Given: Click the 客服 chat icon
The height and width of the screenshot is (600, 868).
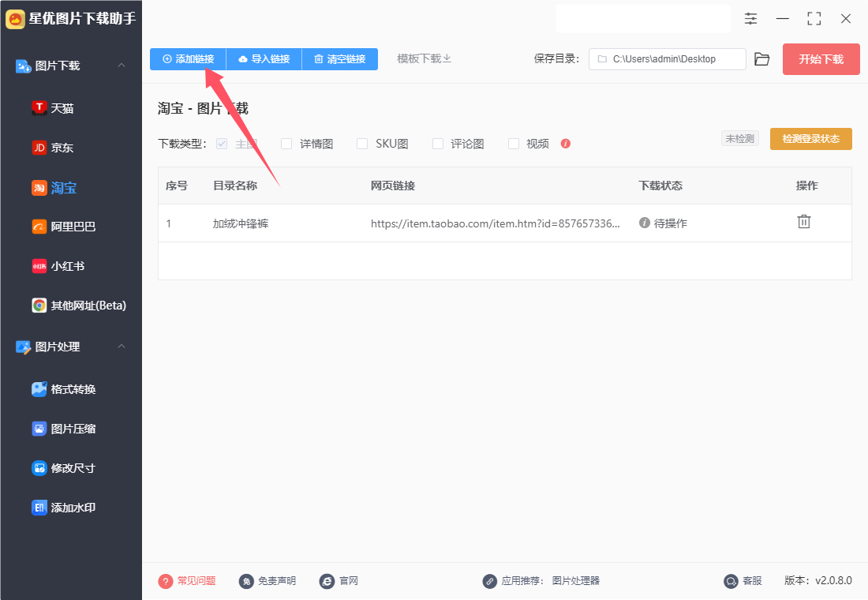Looking at the screenshot, I should coord(731,580).
